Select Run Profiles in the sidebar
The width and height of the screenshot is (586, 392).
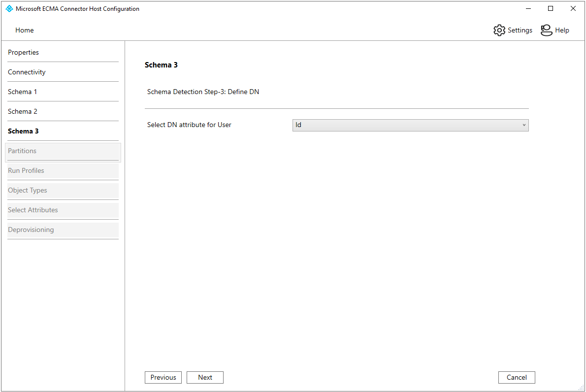point(26,170)
